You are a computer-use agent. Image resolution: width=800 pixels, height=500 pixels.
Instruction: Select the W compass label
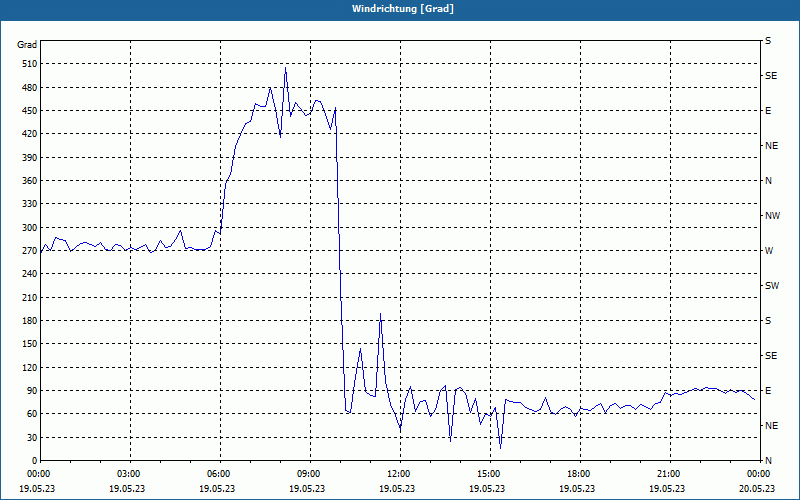[x=769, y=251]
